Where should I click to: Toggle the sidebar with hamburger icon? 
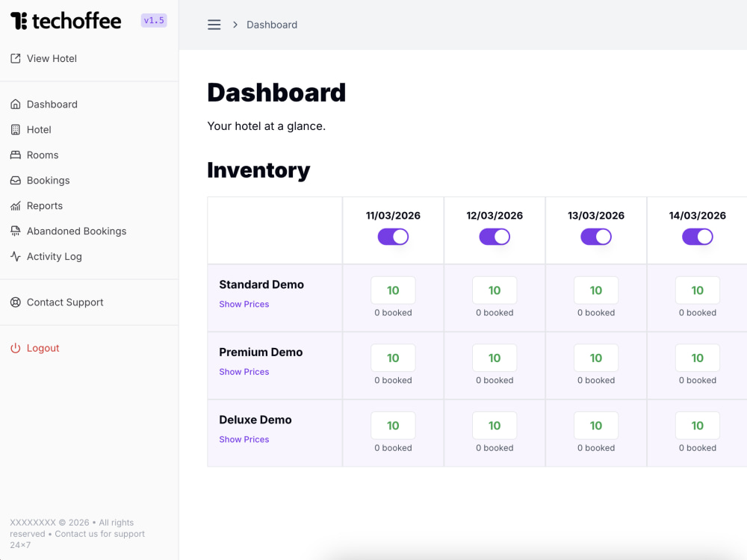[214, 25]
